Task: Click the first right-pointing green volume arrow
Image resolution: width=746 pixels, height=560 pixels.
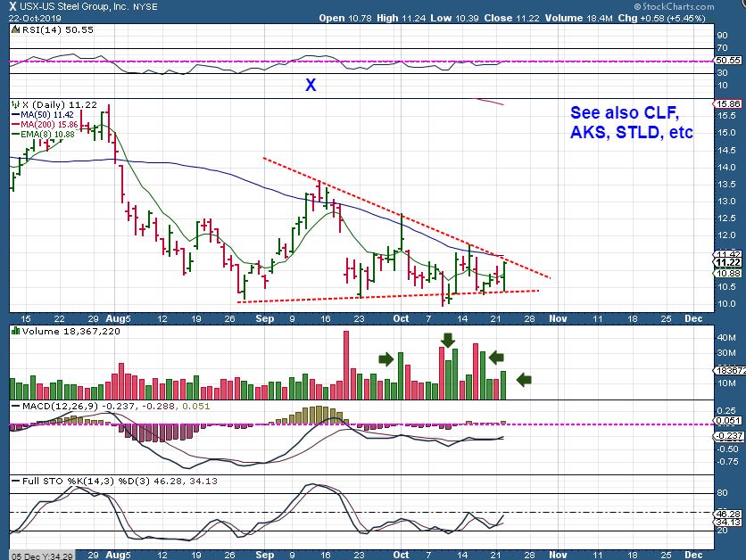Action: pyautogui.click(x=385, y=359)
